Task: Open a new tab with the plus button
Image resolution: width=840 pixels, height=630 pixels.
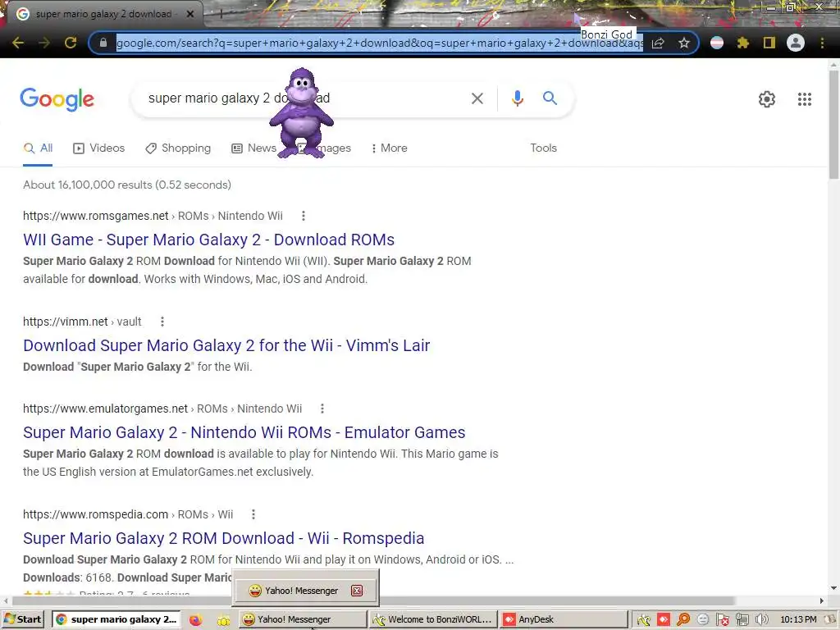Action: coord(221,15)
